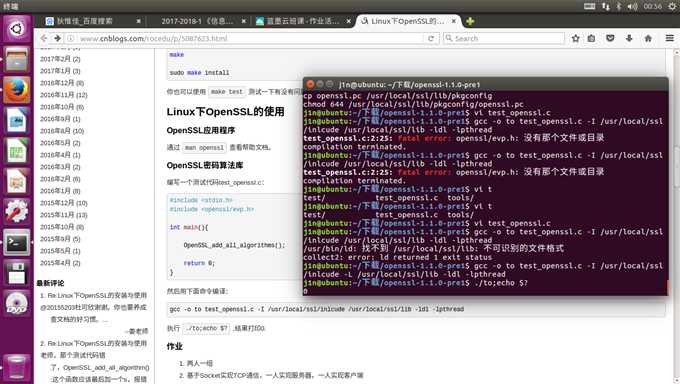This screenshot has height=384, width=680.
Task: Open archive 2015年12月 (10)
Action: (x=64, y=203)
